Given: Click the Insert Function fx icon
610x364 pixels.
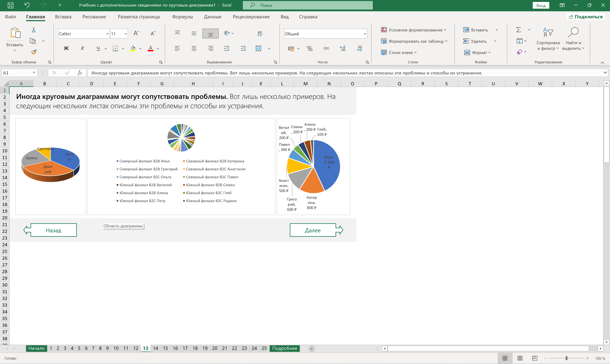Looking at the screenshot, I should [80, 73].
